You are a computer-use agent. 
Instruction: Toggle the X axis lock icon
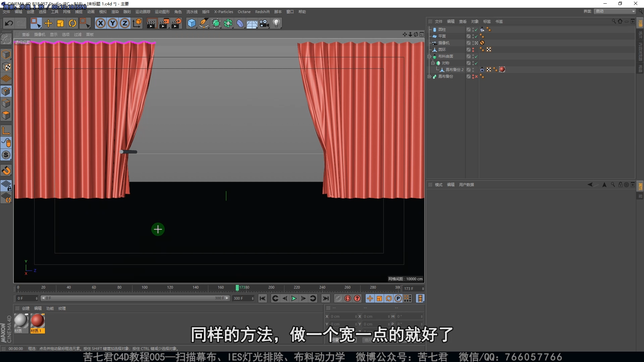100,23
